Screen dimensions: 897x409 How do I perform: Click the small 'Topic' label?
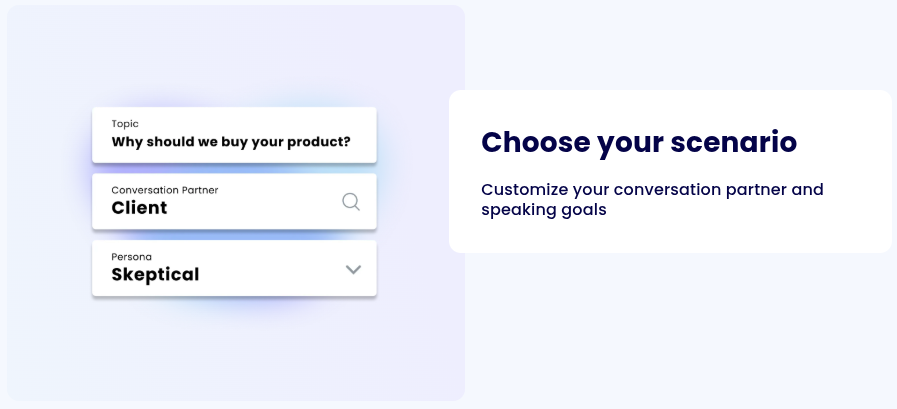[125, 124]
